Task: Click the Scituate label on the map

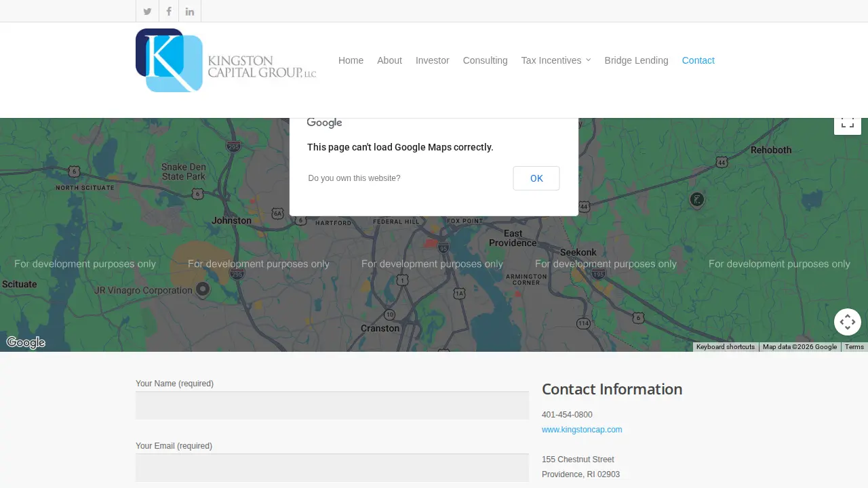Action: pyautogui.click(x=19, y=284)
